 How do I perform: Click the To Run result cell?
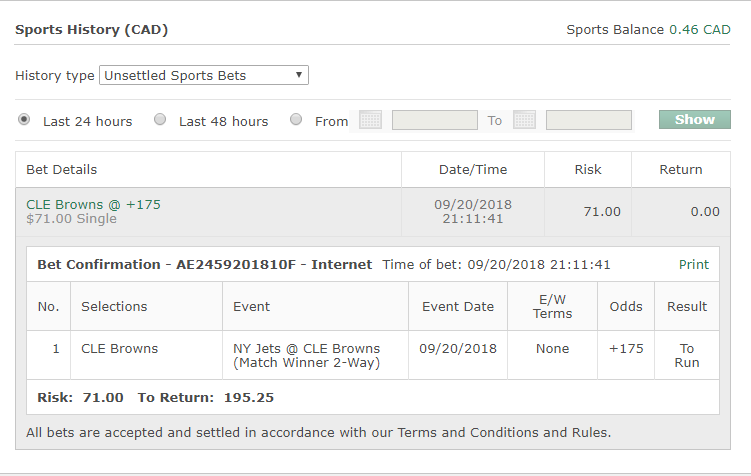coord(687,355)
